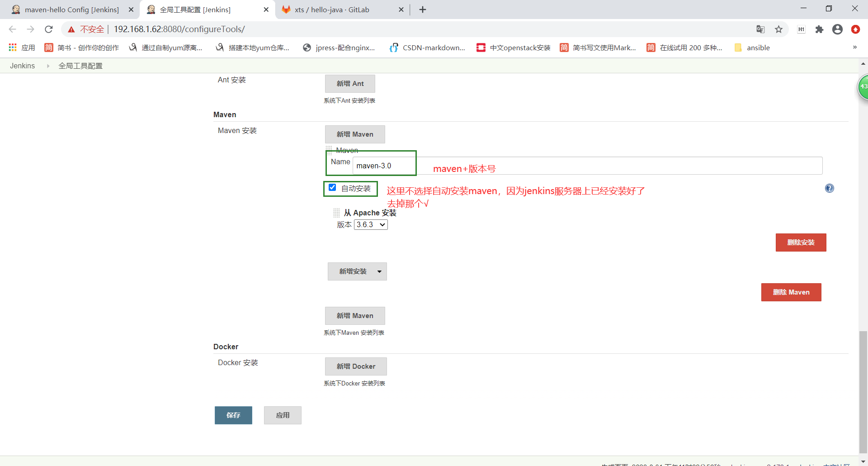This screenshot has width=868, height=466.
Task: Click the 系统下Docker 安装列表 text
Action: (354, 384)
